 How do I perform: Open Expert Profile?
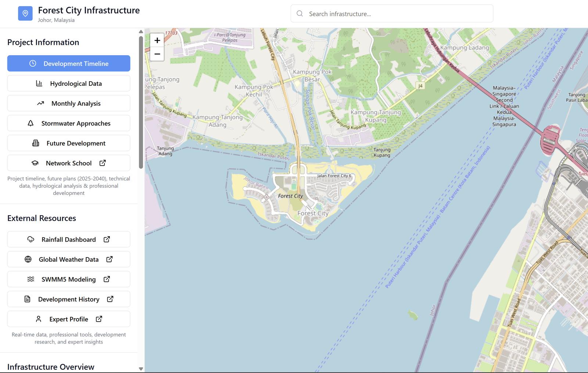point(69,319)
